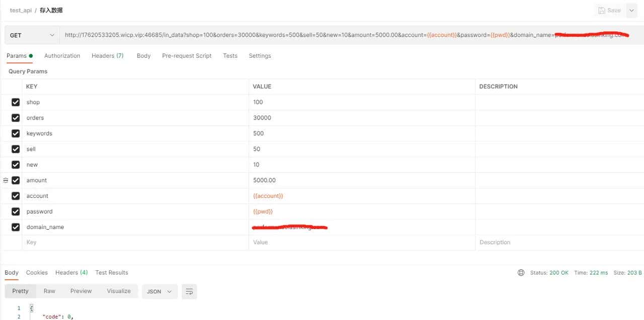Open the Pre-request Script tab
644x320 pixels.
(x=187, y=56)
